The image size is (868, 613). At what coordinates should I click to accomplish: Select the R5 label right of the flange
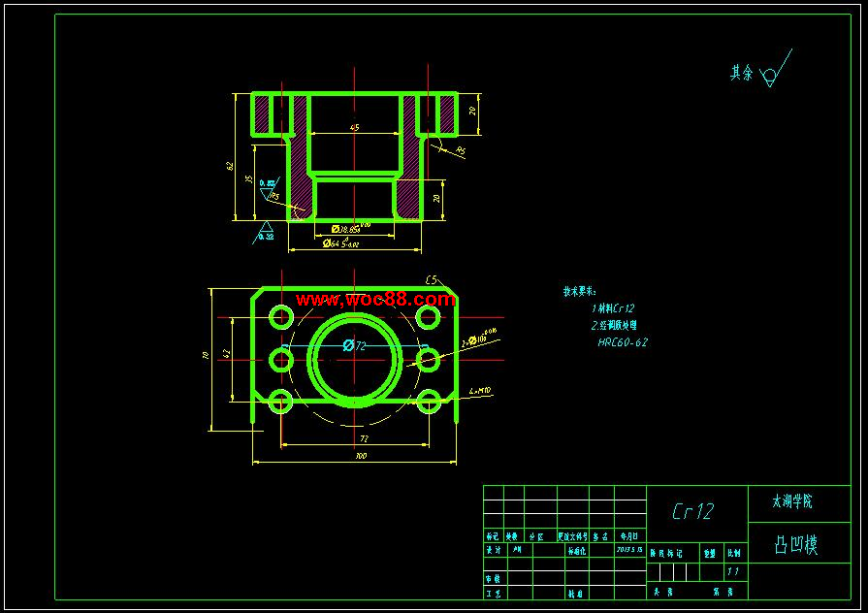pyautogui.click(x=461, y=150)
